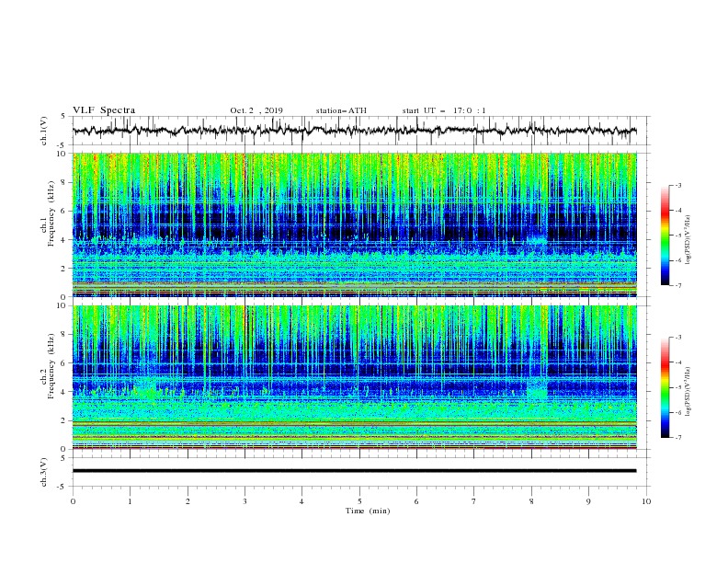Click the "-5" tick on ch.3(V) axis
728x563 pixels.
coord(63,487)
